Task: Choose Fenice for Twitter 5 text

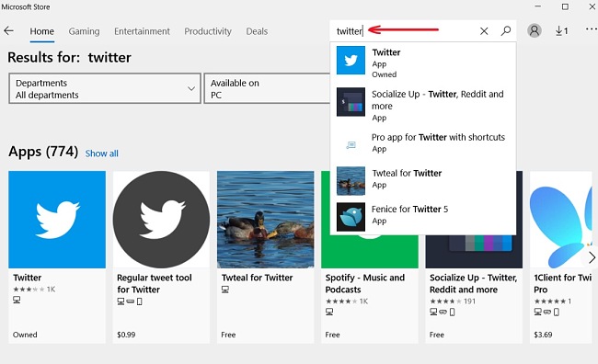Action: coord(410,214)
